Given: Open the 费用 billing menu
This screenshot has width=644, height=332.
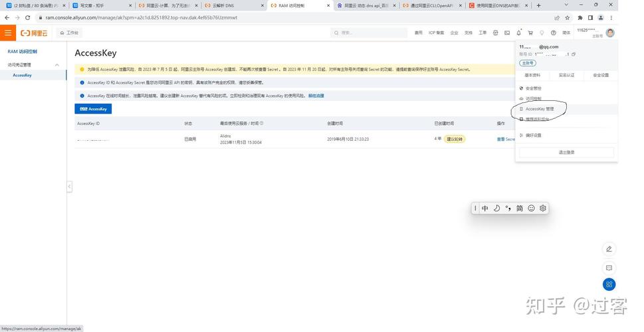Looking at the screenshot, I should click(x=418, y=33).
